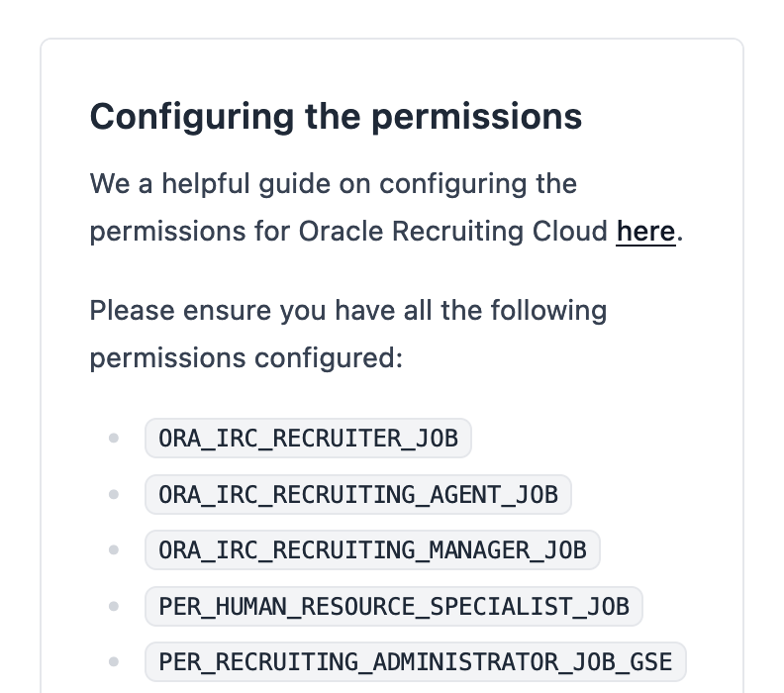
Task: Click the "permissions configured:" text line
Action: [x=246, y=358]
